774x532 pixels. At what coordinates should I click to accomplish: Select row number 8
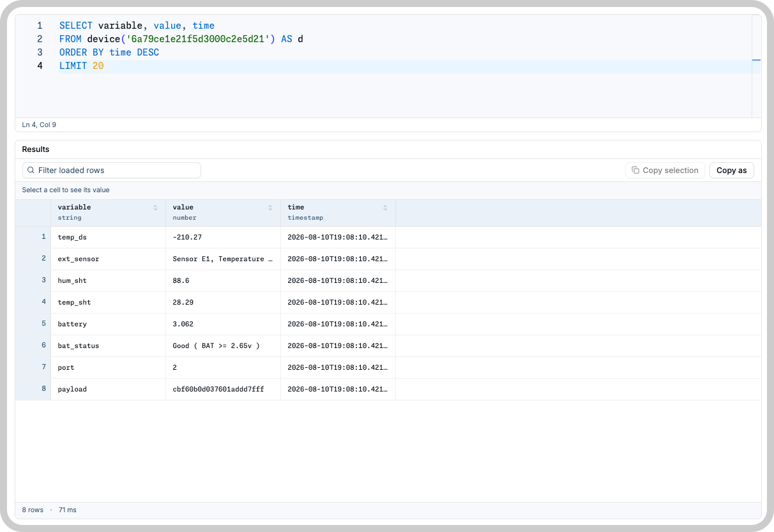click(x=33, y=390)
